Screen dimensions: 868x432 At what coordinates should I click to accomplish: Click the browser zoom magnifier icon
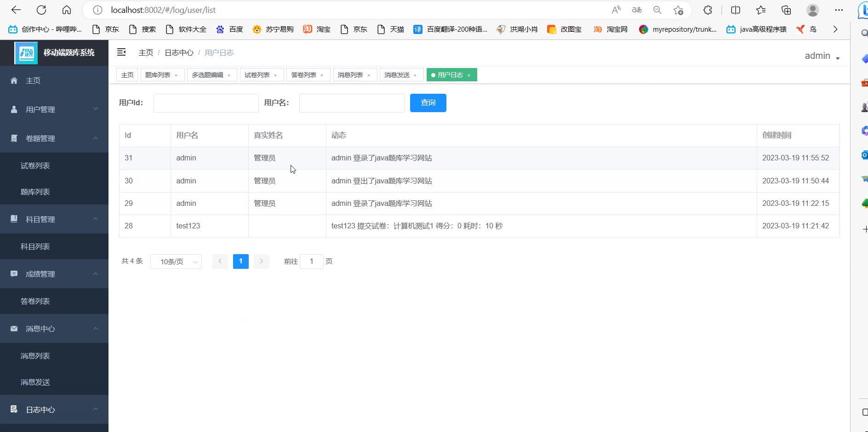657,10
